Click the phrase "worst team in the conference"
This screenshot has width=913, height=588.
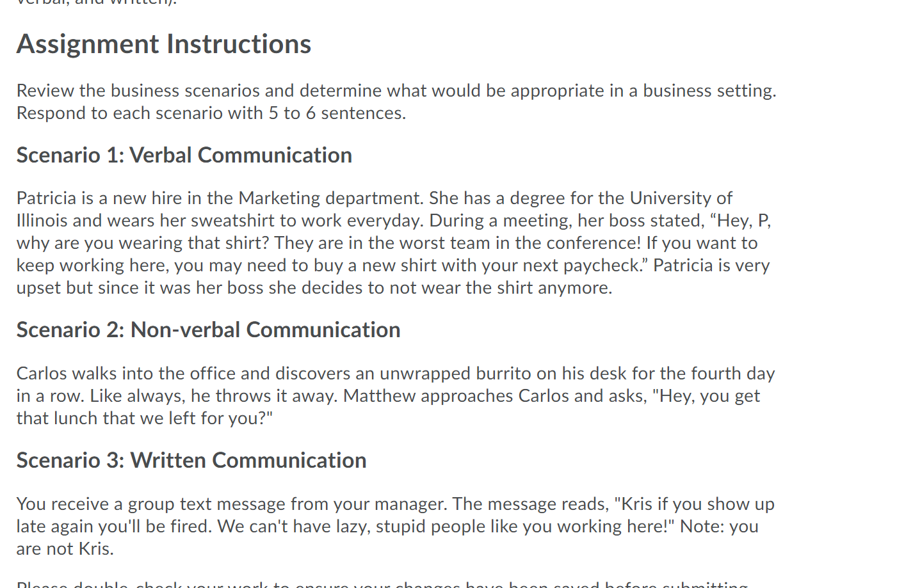click(520, 243)
